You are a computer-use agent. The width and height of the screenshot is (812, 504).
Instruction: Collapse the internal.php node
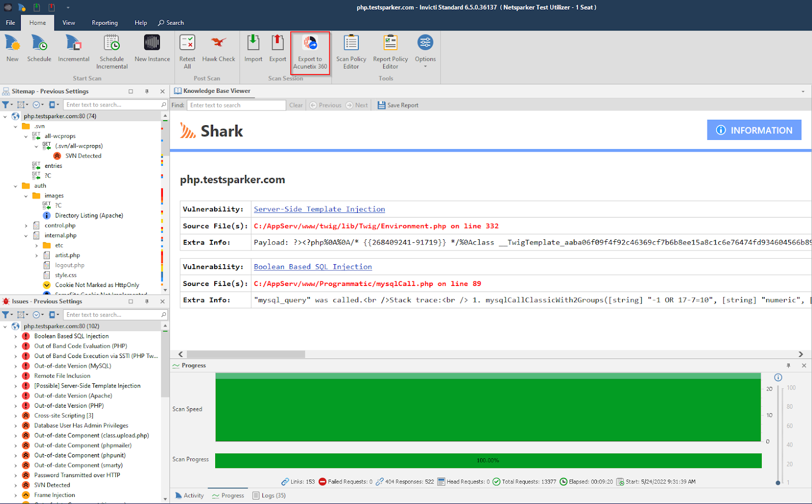pos(26,235)
